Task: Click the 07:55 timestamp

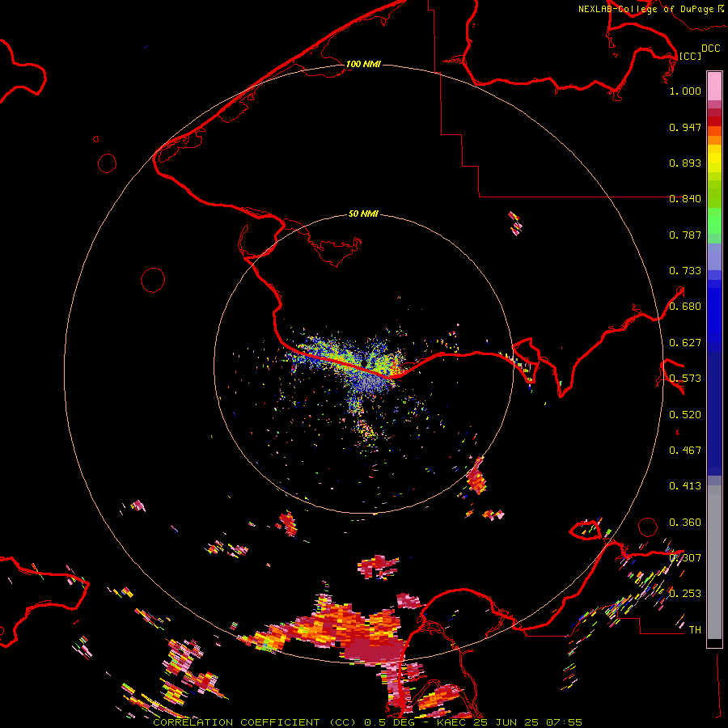Action: [564, 722]
